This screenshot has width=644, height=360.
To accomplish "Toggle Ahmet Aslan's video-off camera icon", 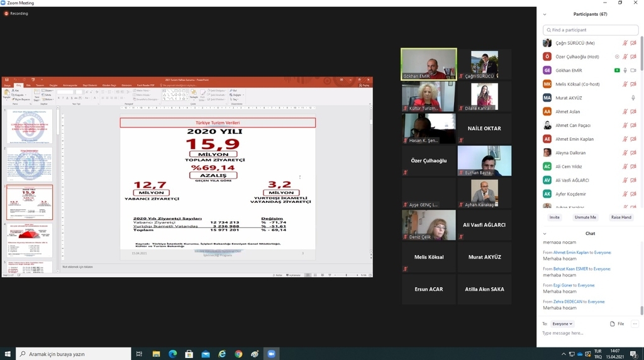I will [x=633, y=112].
